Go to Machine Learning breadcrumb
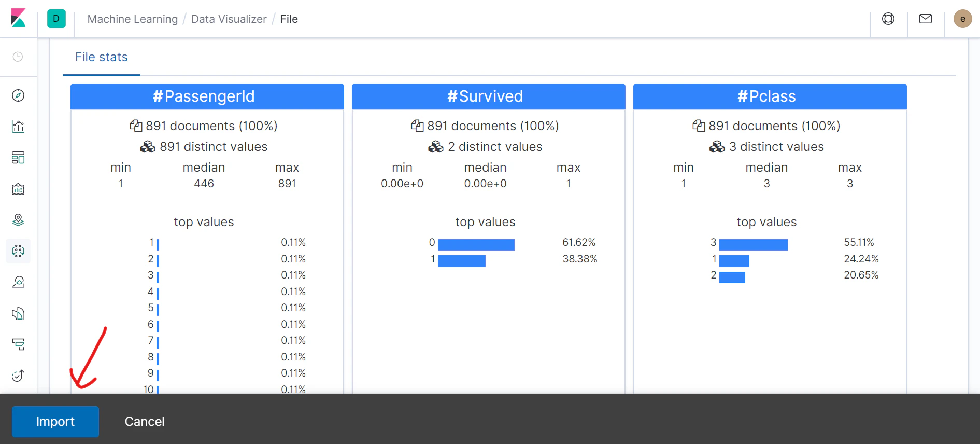The width and height of the screenshot is (980, 444). 133,19
